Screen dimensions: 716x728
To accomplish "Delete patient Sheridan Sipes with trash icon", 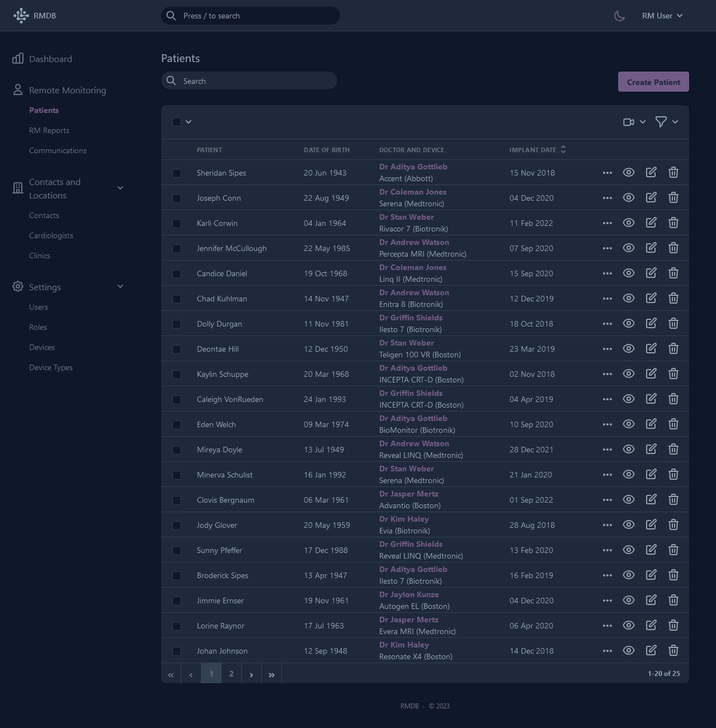I will [x=673, y=173].
